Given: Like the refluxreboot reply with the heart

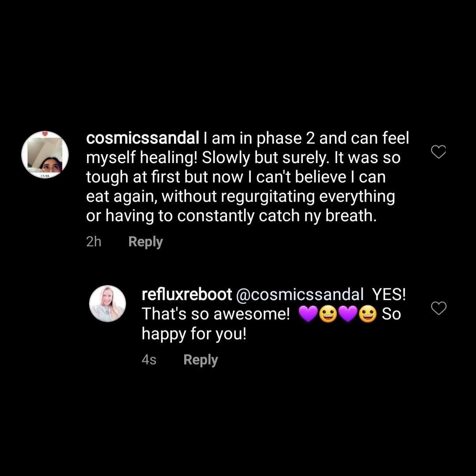Looking at the screenshot, I should click(438, 309).
